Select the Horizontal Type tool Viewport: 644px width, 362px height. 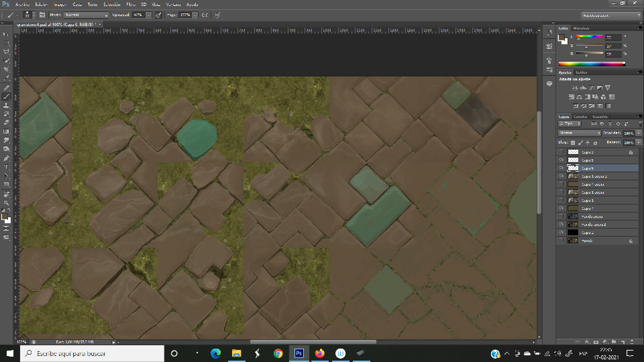6,167
